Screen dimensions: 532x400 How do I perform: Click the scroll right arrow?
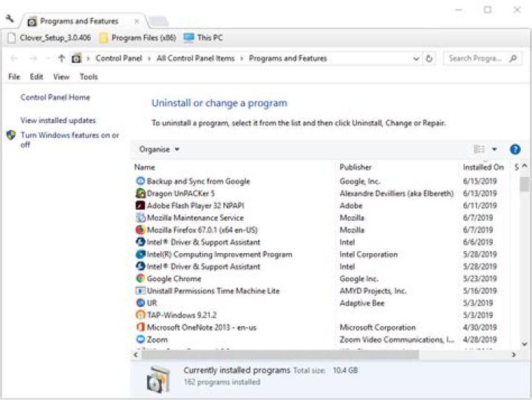[x=514, y=355]
